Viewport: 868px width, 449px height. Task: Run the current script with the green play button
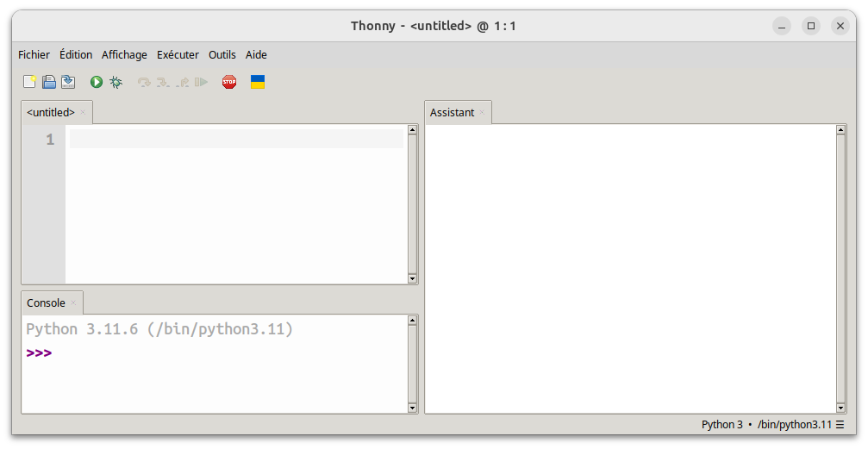click(97, 82)
